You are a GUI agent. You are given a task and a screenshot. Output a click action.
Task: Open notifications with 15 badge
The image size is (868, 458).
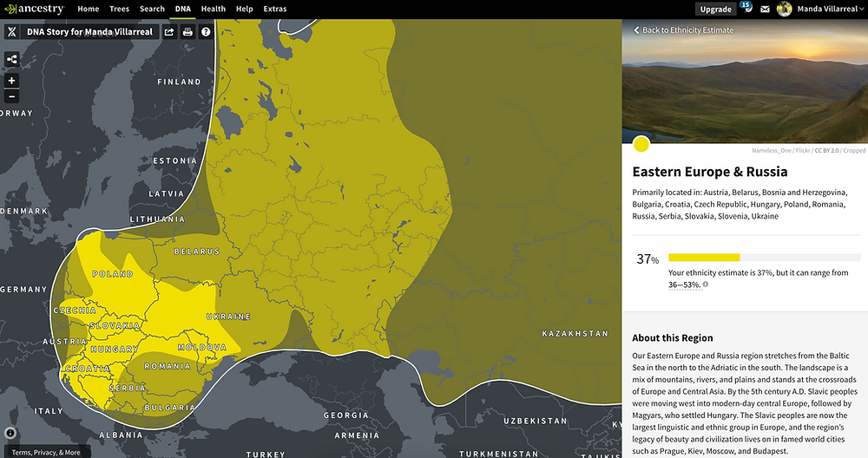[x=746, y=7]
